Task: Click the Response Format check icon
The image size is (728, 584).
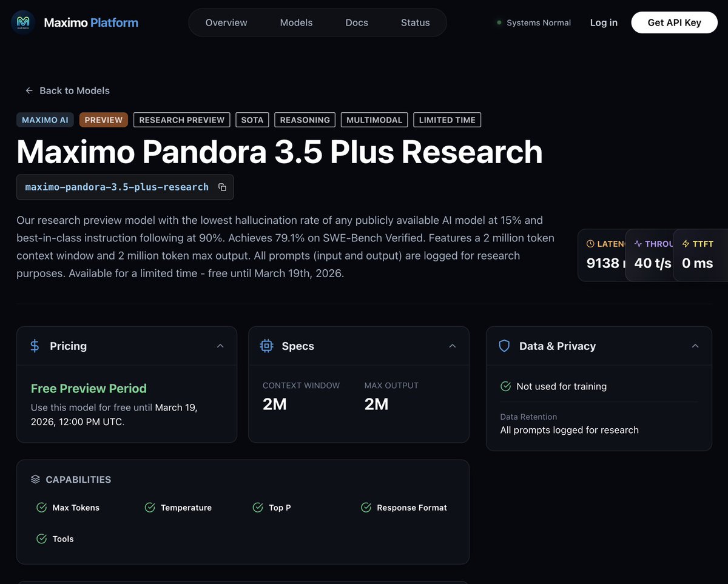Action: point(366,508)
